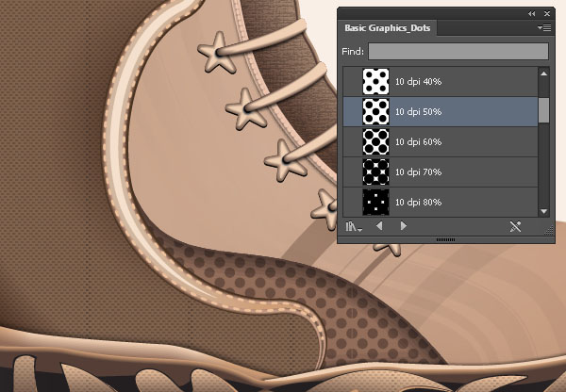Open the Swatch Libraries menu icon

coord(354,226)
